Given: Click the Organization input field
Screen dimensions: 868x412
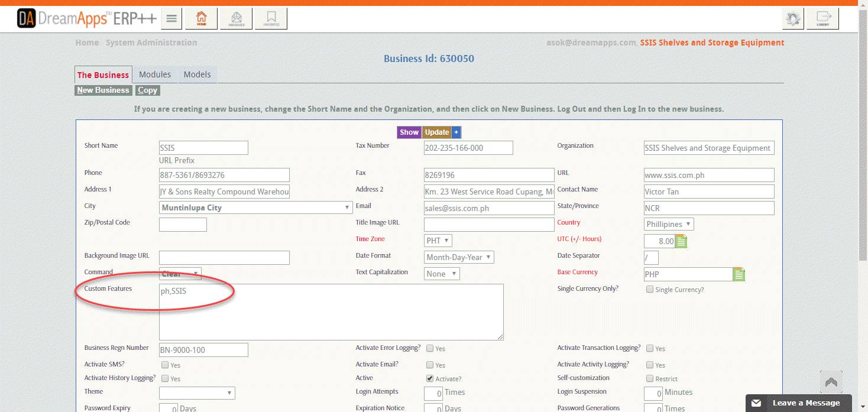Looking at the screenshot, I should click(709, 148).
